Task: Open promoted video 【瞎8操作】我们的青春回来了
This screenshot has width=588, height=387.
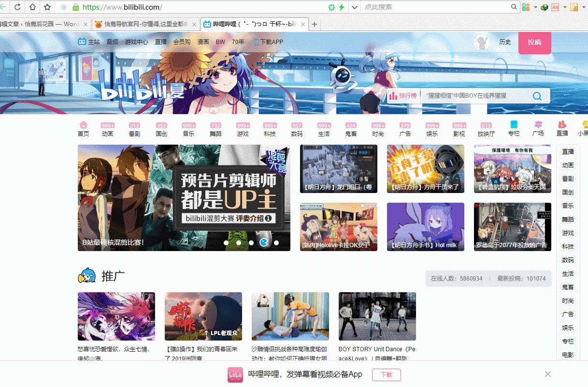Action: pyautogui.click(x=203, y=316)
